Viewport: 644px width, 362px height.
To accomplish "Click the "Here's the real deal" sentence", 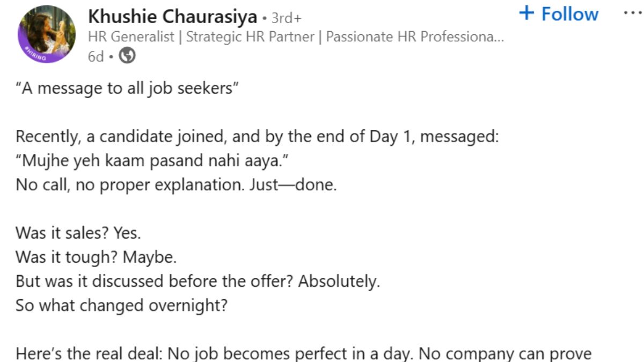I will tap(303, 354).
